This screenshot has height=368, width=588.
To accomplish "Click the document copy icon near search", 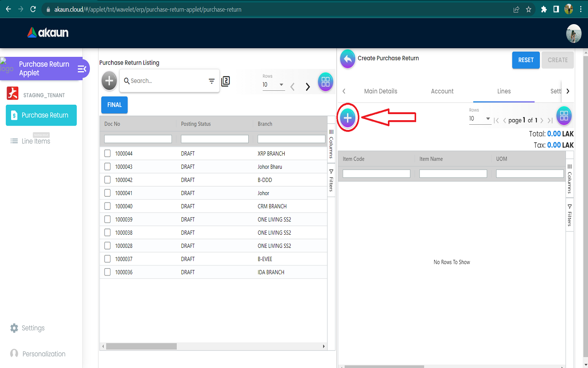I will pos(225,81).
